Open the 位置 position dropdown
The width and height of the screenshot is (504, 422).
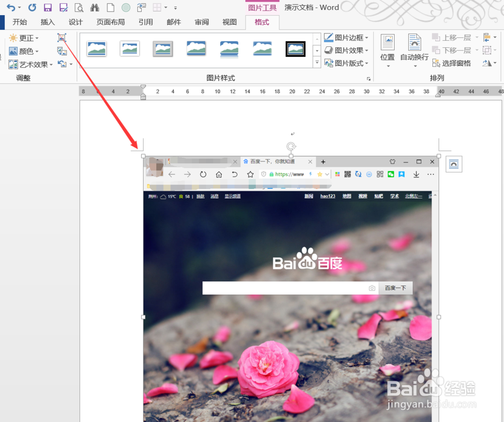point(387,50)
